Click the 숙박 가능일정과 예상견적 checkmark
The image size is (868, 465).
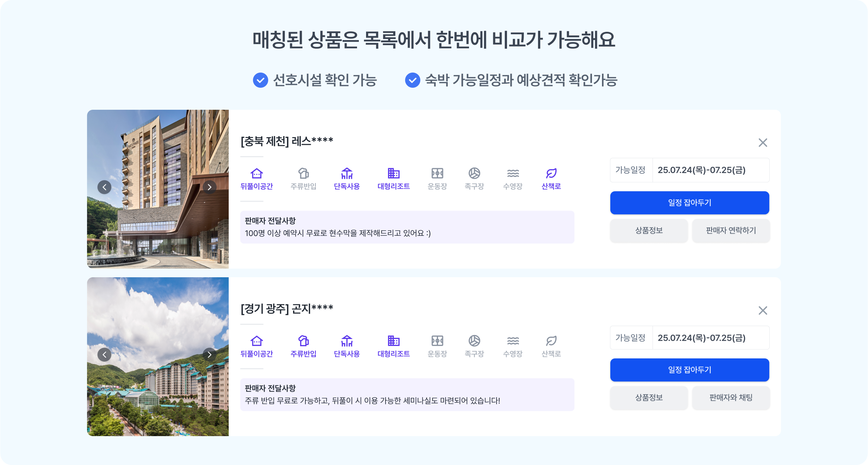[x=412, y=80]
